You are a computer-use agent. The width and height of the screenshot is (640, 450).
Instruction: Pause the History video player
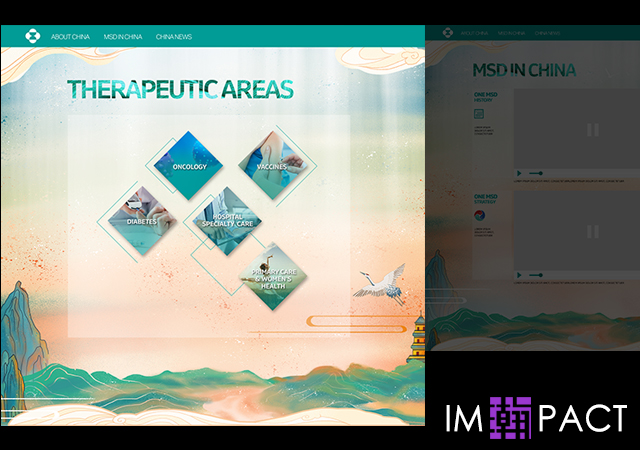tap(593, 130)
